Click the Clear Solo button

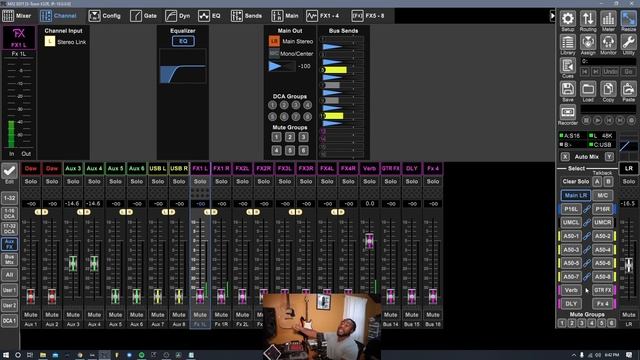[x=576, y=182]
